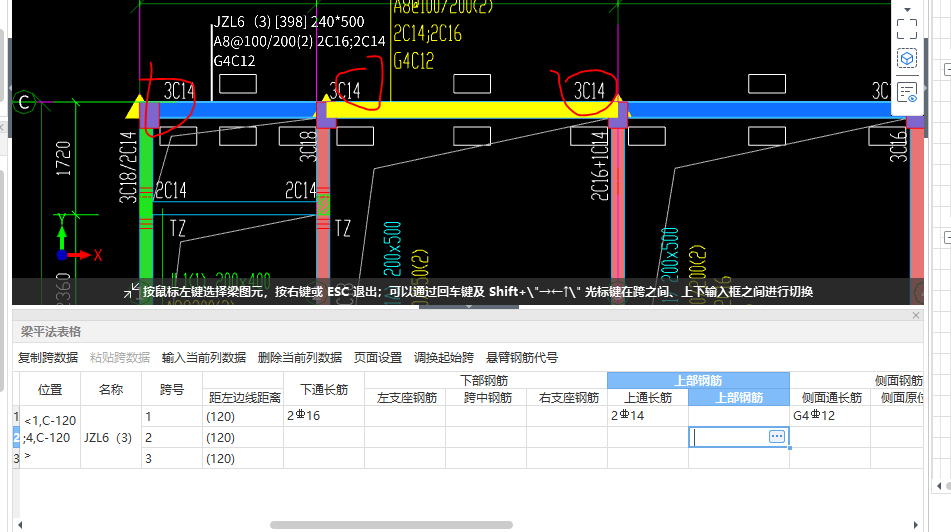
Task: Select the 下通长筋 column header
Action: pos(324,389)
